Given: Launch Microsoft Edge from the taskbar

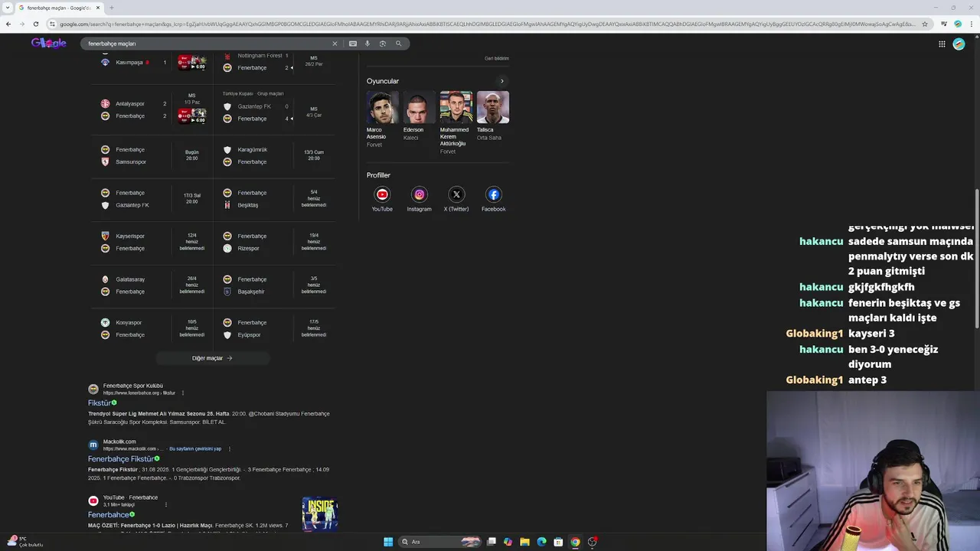Looking at the screenshot, I should [x=541, y=542].
